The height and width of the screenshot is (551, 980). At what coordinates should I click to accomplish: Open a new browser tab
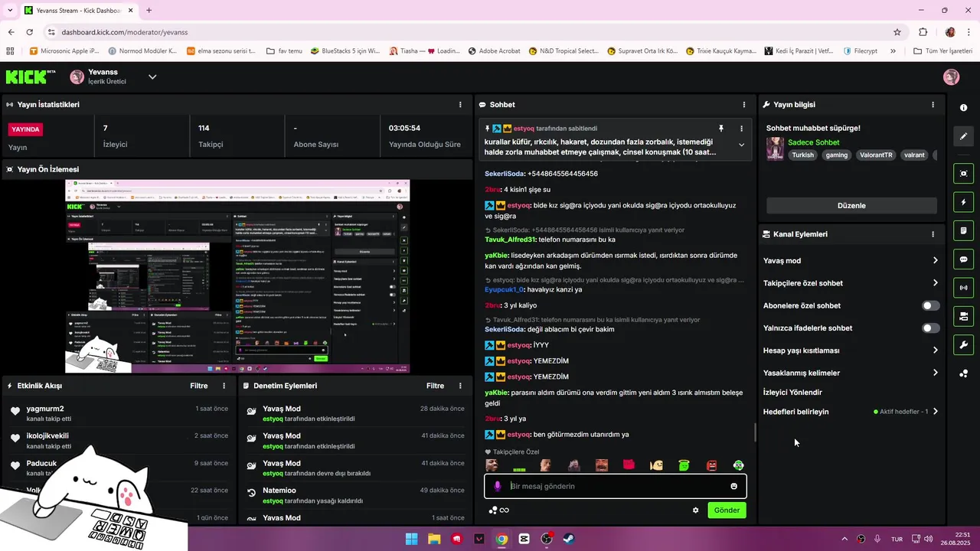pos(149,11)
